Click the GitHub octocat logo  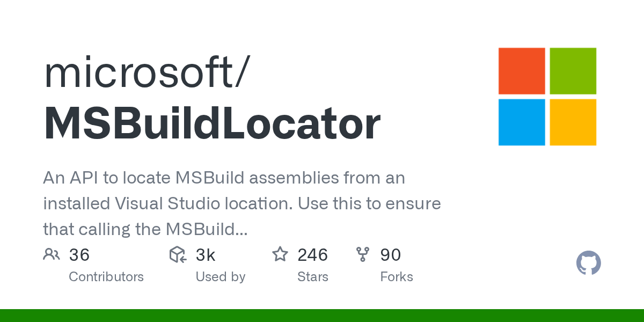point(589,264)
